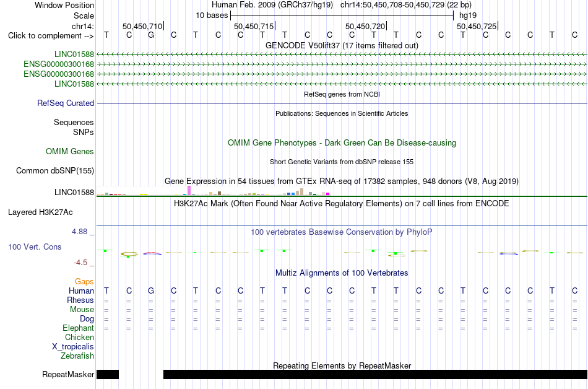Click the chr14:50,450,708-50,450,729 (22 bp) coordinates
The width and height of the screenshot is (588, 389).
406,5
